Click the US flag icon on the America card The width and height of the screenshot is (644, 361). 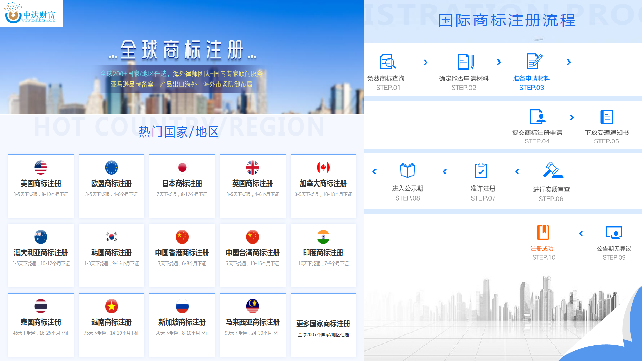tap(40, 167)
